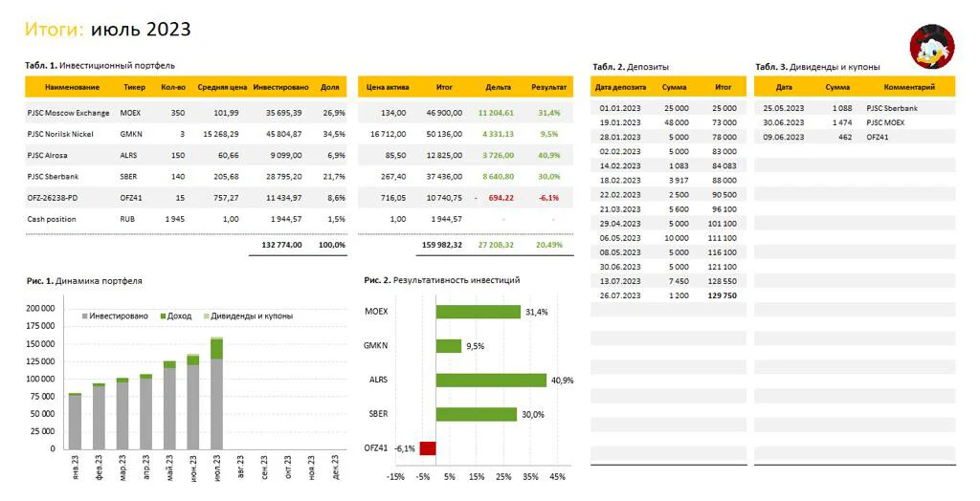This screenshot has height=501, width=980.
Task: Click the dividend sum 1 474
Action: coord(842,123)
